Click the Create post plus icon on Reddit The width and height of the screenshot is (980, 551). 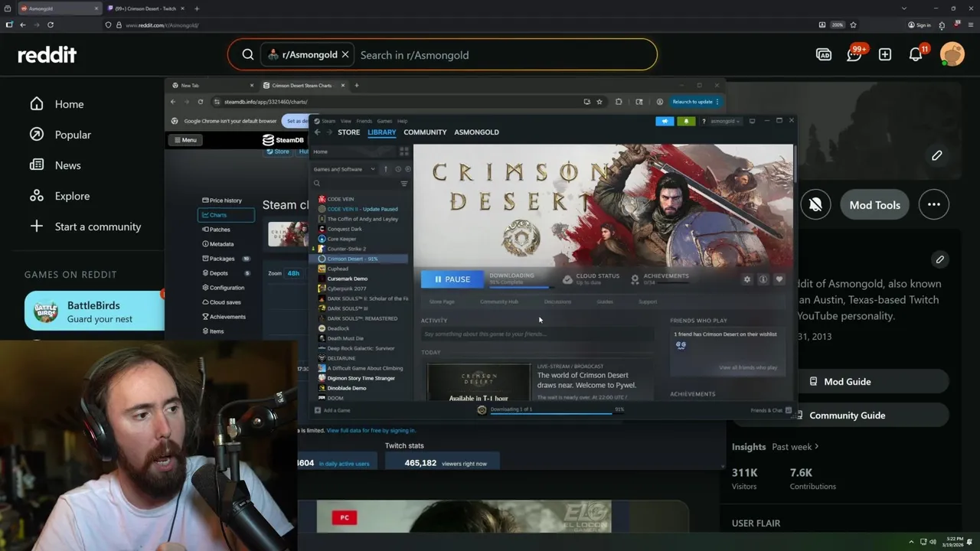pyautogui.click(x=885, y=54)
